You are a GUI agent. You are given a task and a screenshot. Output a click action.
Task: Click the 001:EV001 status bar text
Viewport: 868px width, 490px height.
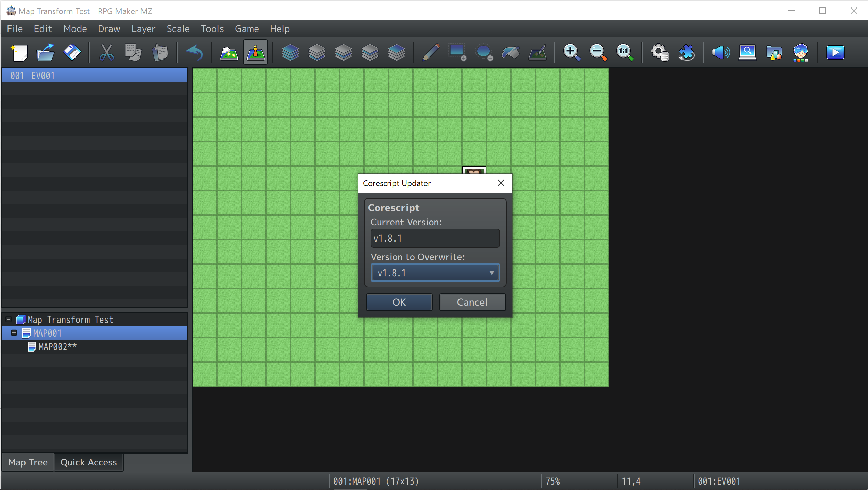click(x=719, y=481)
